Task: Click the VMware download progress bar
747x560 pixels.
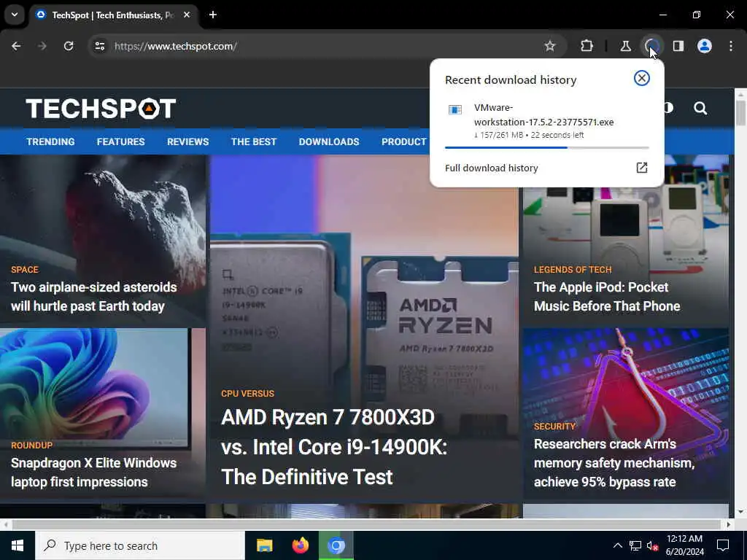Action: [546, 147]
